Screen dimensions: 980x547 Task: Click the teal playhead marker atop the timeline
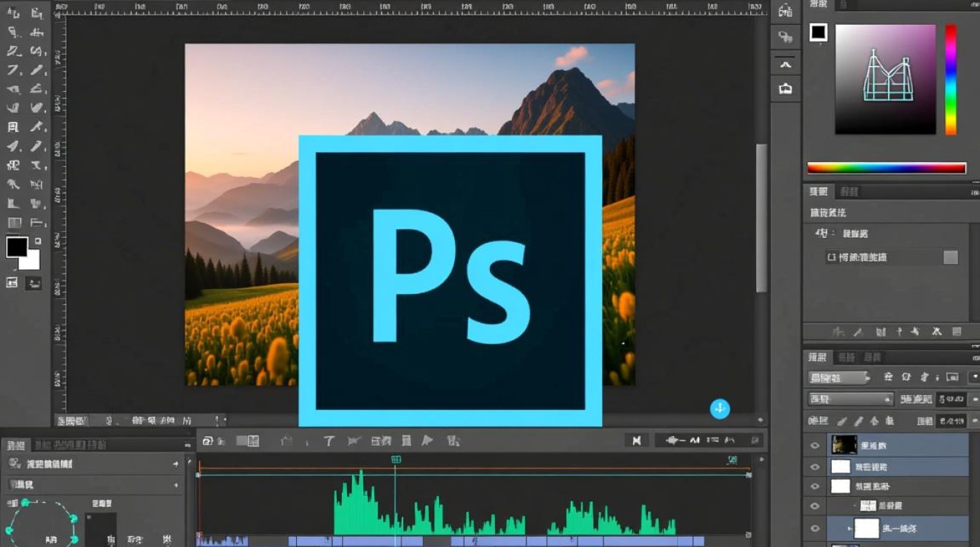pos(396,459)
